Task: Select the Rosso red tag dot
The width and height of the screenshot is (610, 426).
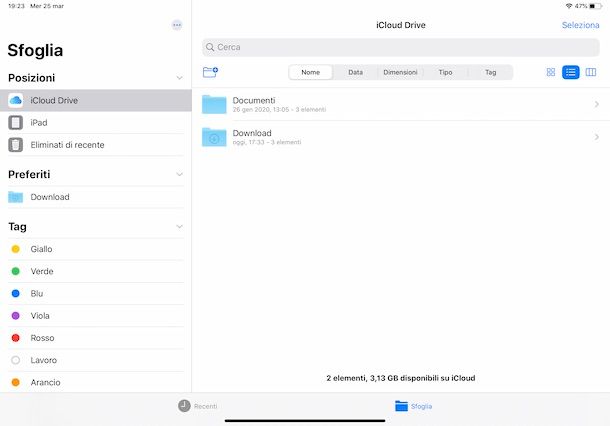Action: 16,338
